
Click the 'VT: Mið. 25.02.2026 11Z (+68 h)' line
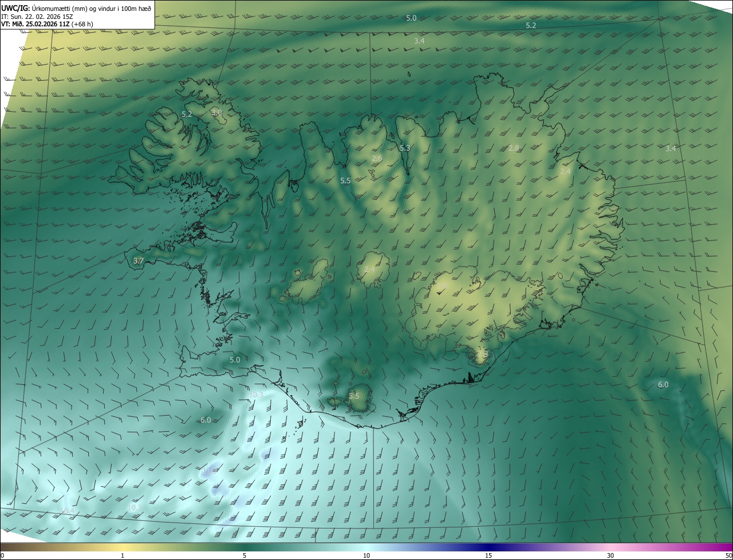point(48,24)
